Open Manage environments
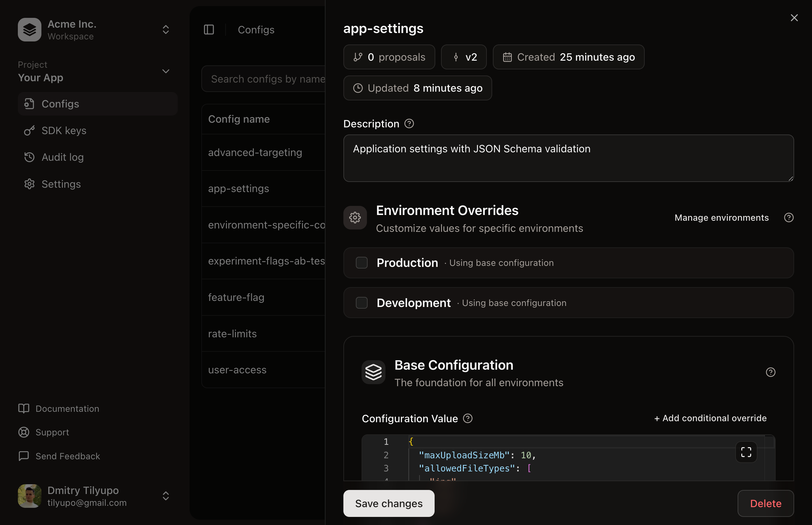812x525 pixels. point(721,217)
